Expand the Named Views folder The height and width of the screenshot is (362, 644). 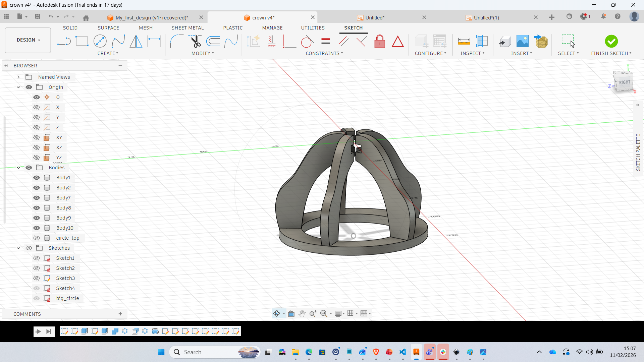point(18,77)
